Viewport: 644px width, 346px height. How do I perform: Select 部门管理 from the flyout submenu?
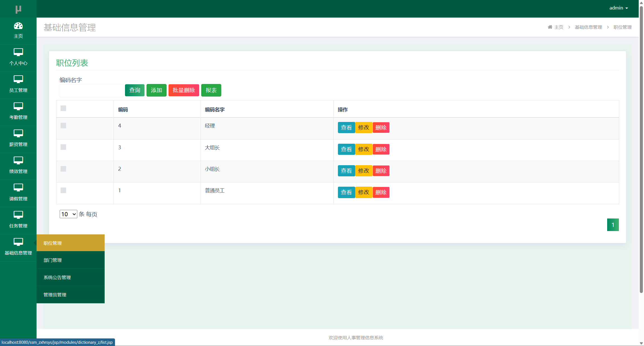[x=53, y=260]
